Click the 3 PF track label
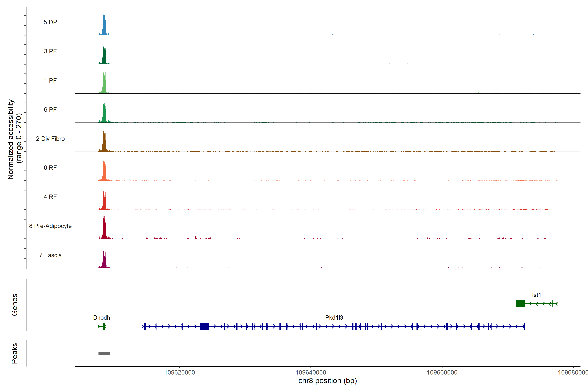This screenshot has width=588, height=392. 50,51
